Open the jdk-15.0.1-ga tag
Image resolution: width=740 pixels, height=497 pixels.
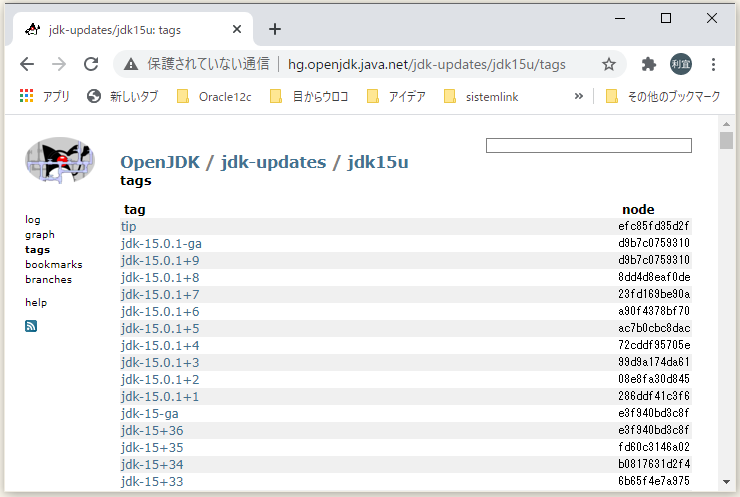tap(161, 244)
